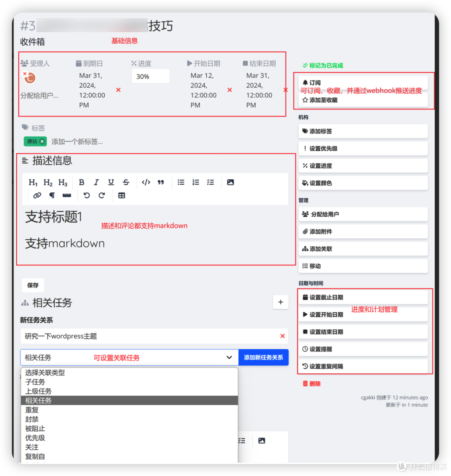
Task: Click 移动 sidebar button
Action: click(363, 266)
